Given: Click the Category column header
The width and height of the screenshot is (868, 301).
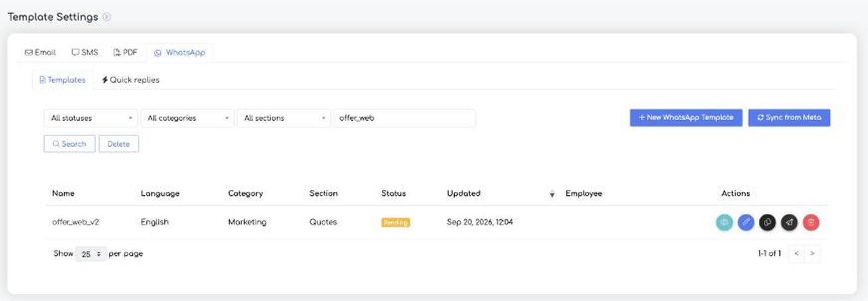Looking at the screenshot, I should 245,193.
